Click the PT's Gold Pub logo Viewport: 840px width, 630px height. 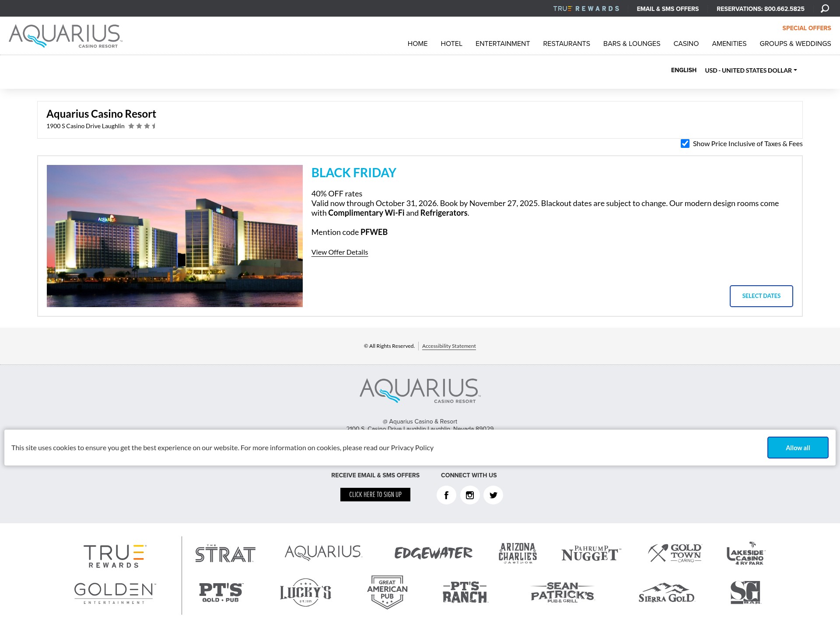pyautogui.click(x=221, y=592)
